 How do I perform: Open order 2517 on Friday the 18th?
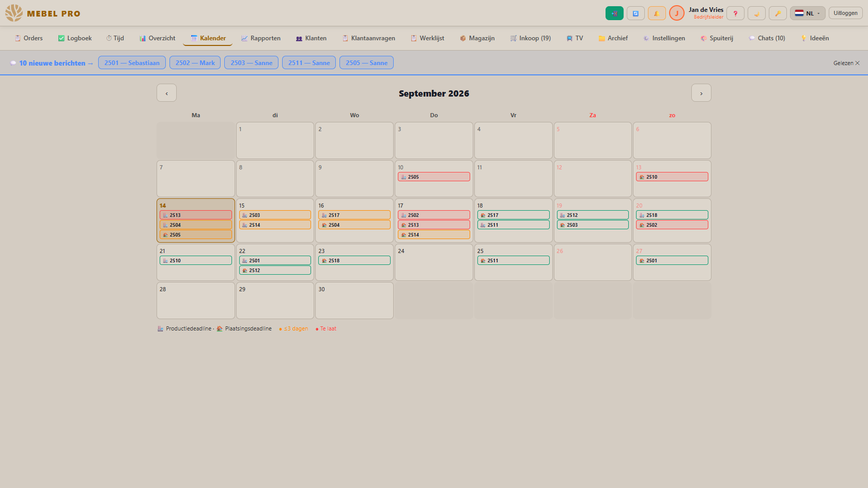pos(514,215)
